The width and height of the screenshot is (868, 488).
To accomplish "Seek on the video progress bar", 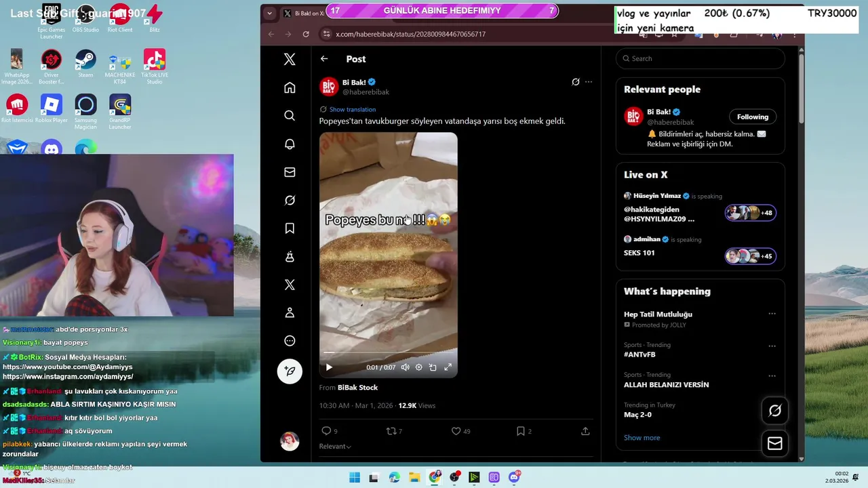I will click(x=389, y=353).
